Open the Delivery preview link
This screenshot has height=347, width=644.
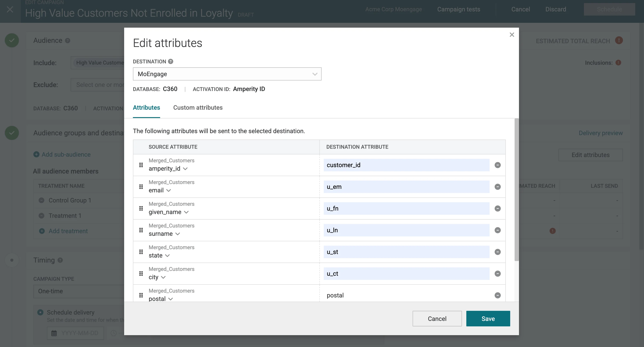pos(601,133)
